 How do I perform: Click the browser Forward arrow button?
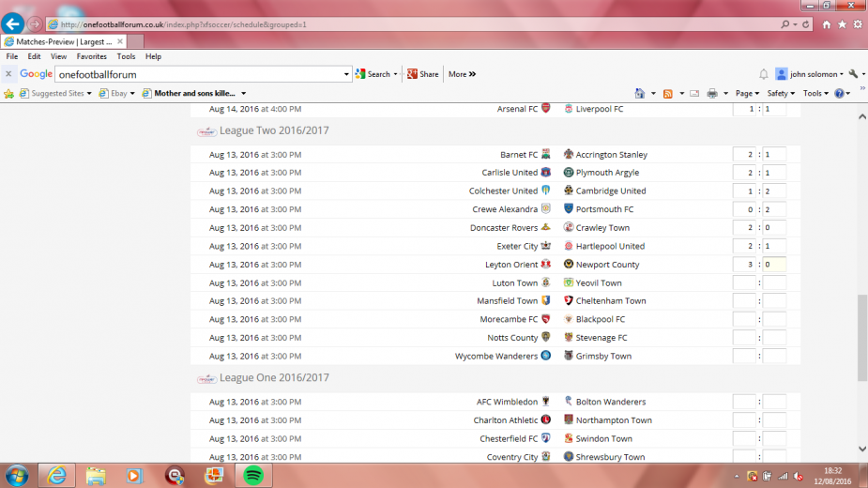pyautogui.click(x=35, y=23)
